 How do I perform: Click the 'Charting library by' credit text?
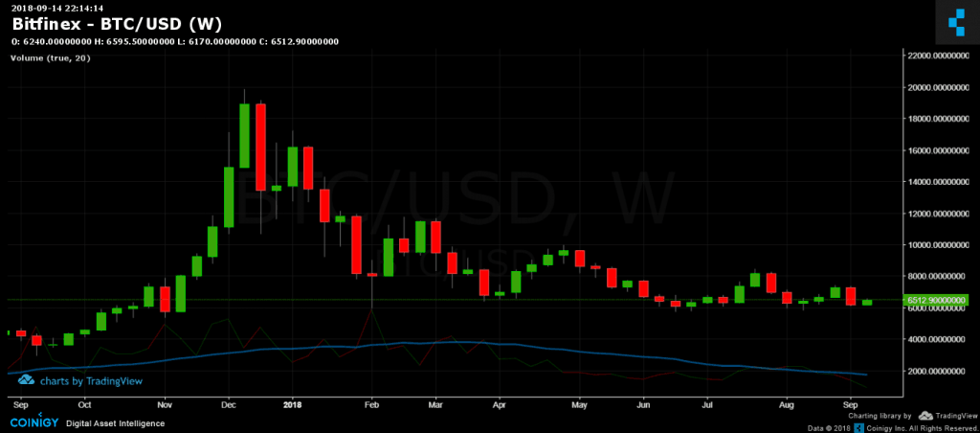[x=880, y=416]
